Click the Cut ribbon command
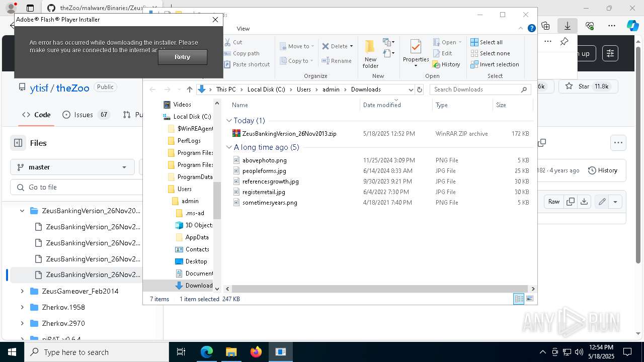Viewport: 644px width, 362px height. click(233, 42)
